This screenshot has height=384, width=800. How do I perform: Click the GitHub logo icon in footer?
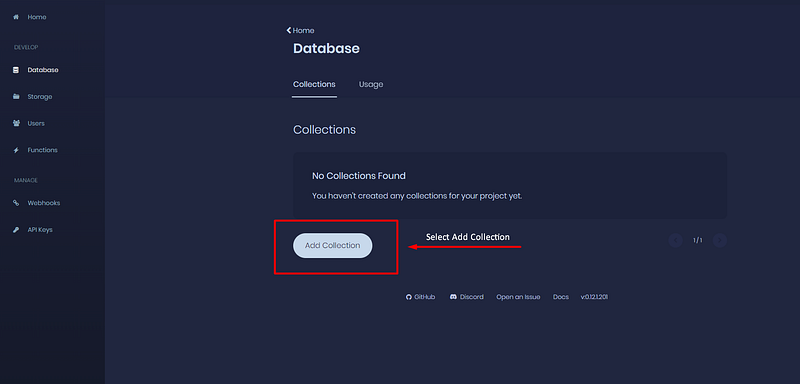[x=409, y=297]
